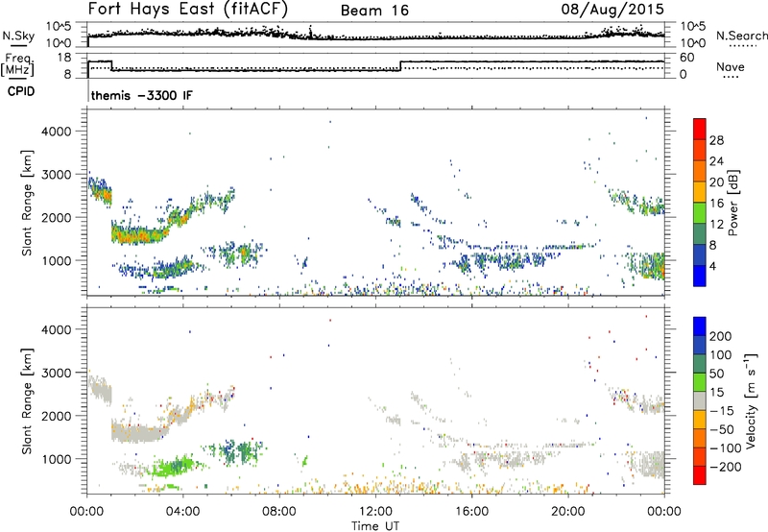The image size is (768, 532).
Task: Click the "Beam 16" label
Action: [374, 11]
